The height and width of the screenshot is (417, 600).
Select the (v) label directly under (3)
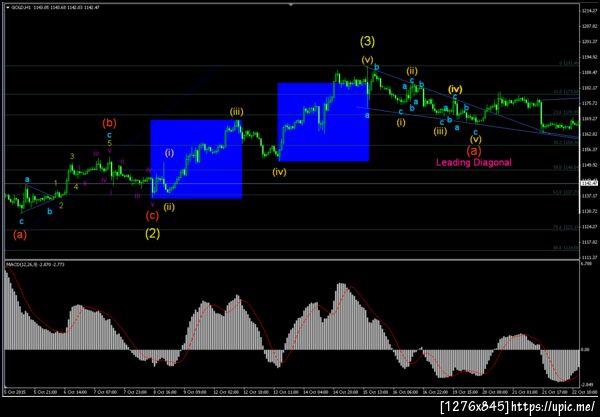coord(367,60)
